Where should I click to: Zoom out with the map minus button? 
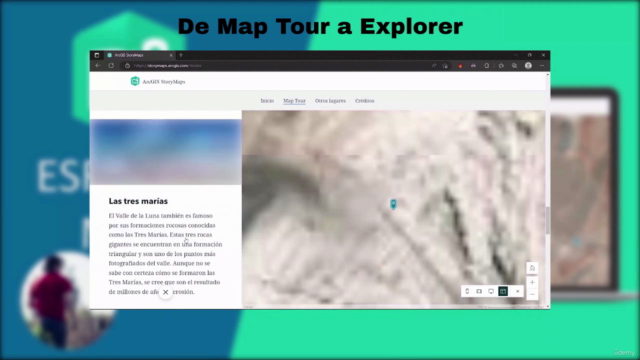tap(532, 294)
